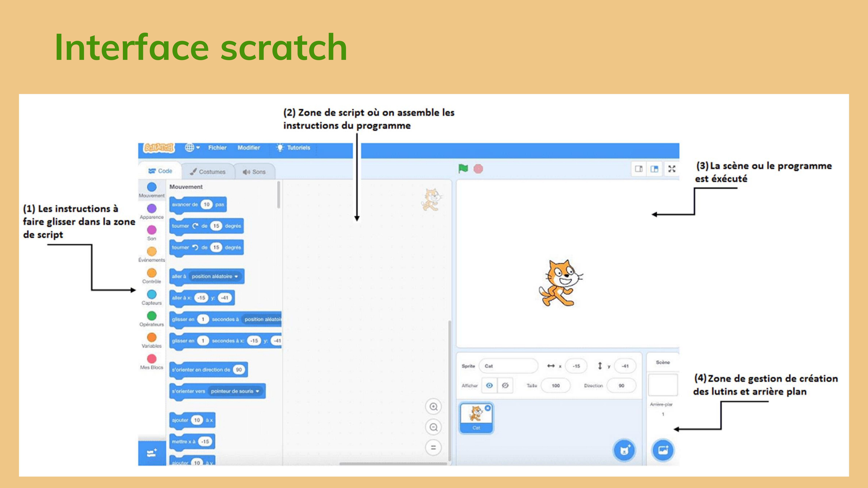
Task: Switch to small stage layout
Action: [639, 169]
